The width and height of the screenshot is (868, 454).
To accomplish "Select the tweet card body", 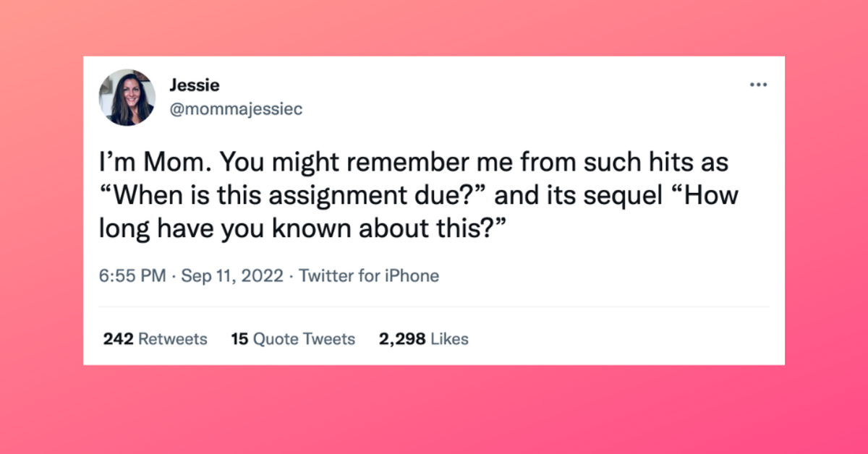I will (x=434, y=210).
